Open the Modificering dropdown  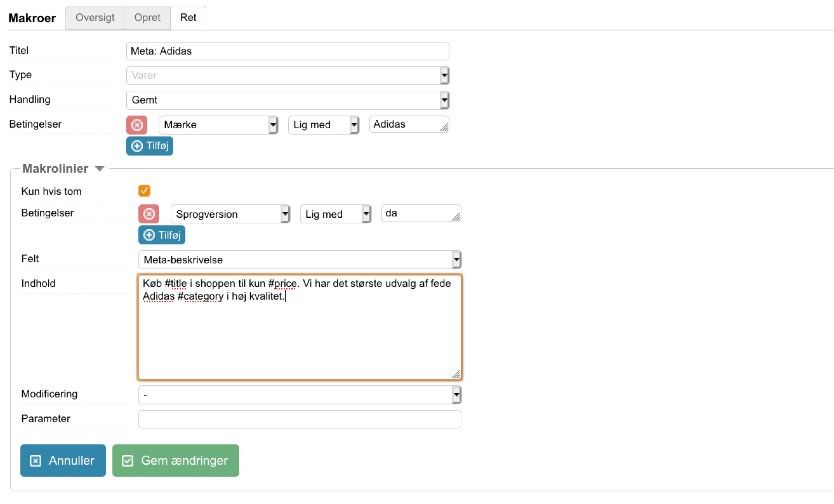point(300,395)
